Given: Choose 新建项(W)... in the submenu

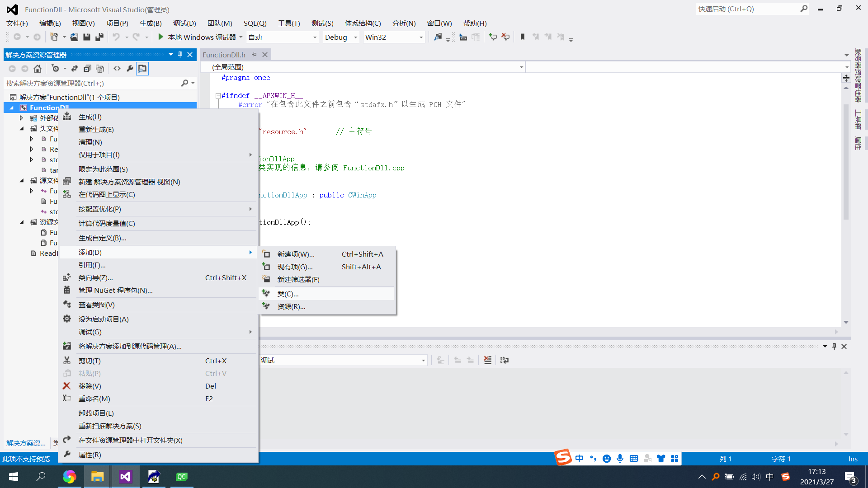Looking at the screenshot, I should (296, 254).
